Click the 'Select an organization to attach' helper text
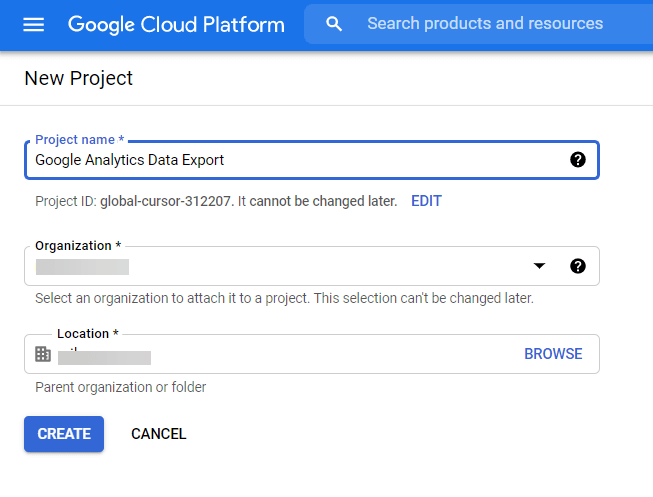653x497 pixels. [x=284, y=298]
